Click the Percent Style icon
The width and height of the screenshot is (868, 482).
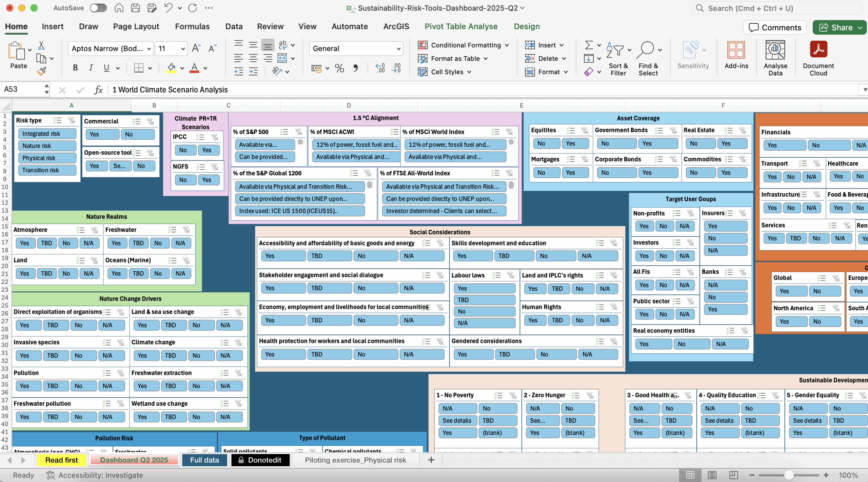pos(339,68)
